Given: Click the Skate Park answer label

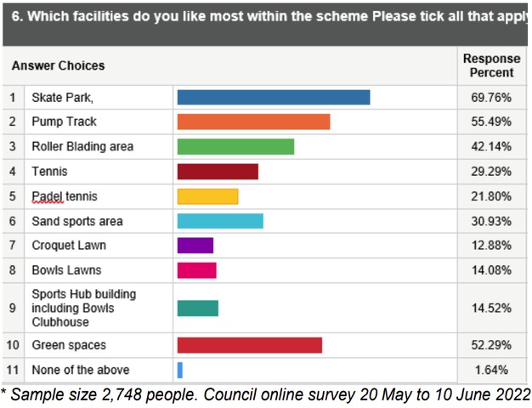Looking at the screenshot, I should (62, 98).
